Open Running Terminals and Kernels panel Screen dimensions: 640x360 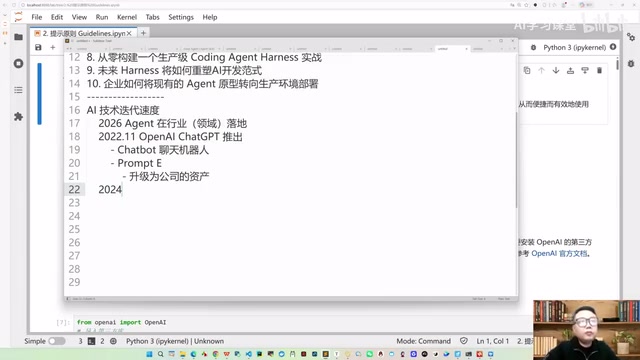[x=18, y=64]
